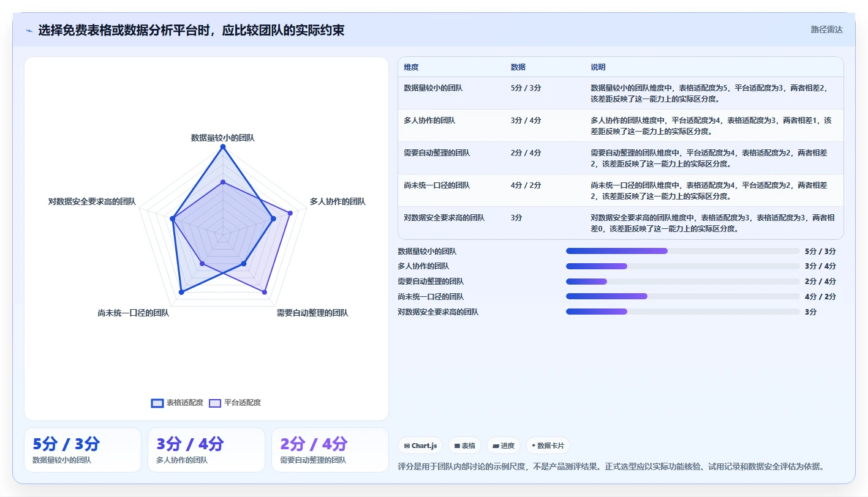Click table cell 多人协作的团队 in 维度 column

(x=429, y=120)
